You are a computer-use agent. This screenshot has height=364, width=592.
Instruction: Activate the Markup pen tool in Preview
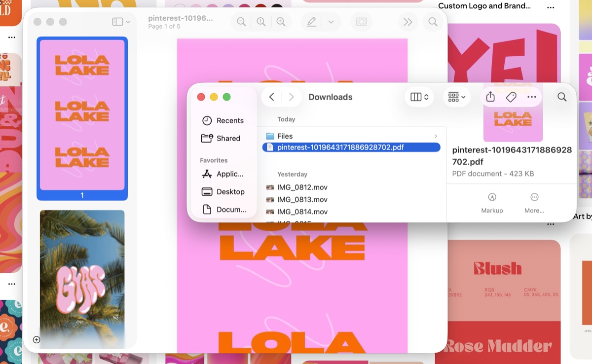point(311,22)
